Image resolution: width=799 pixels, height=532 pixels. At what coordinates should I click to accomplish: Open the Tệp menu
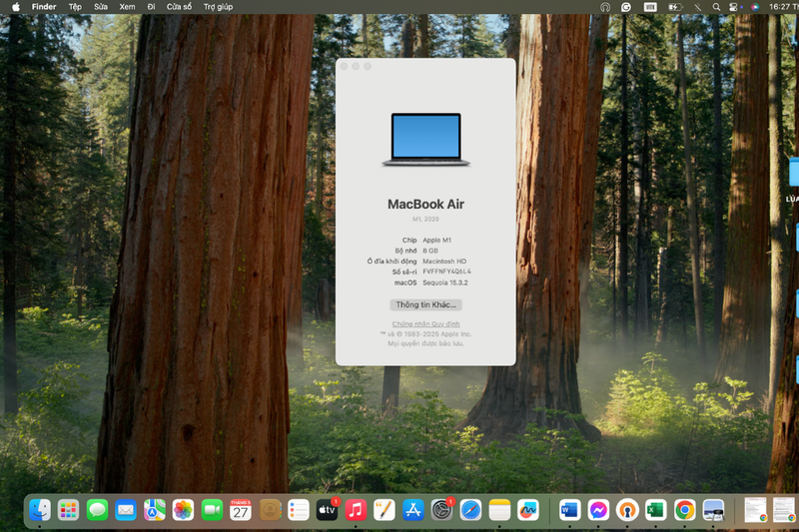75,7
